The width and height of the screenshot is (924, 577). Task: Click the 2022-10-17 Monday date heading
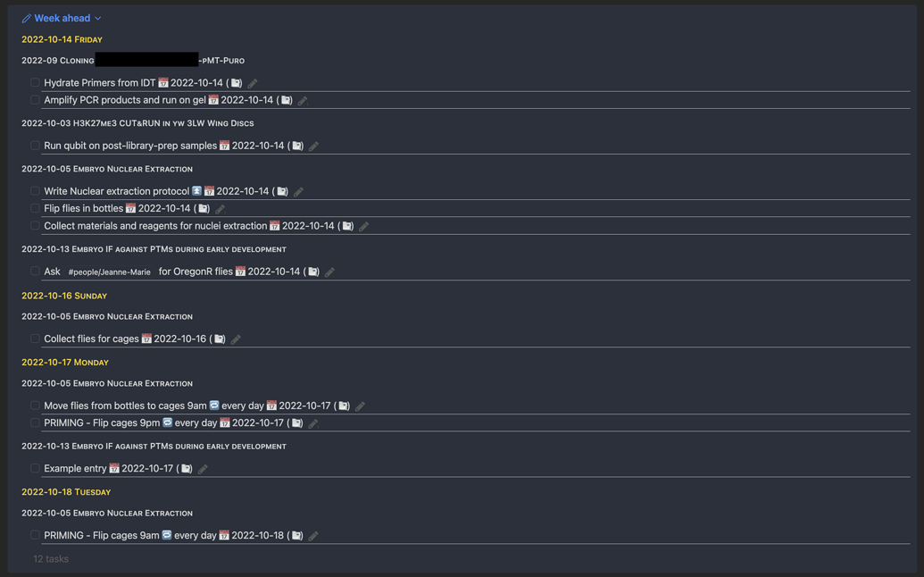pos(65,363)
